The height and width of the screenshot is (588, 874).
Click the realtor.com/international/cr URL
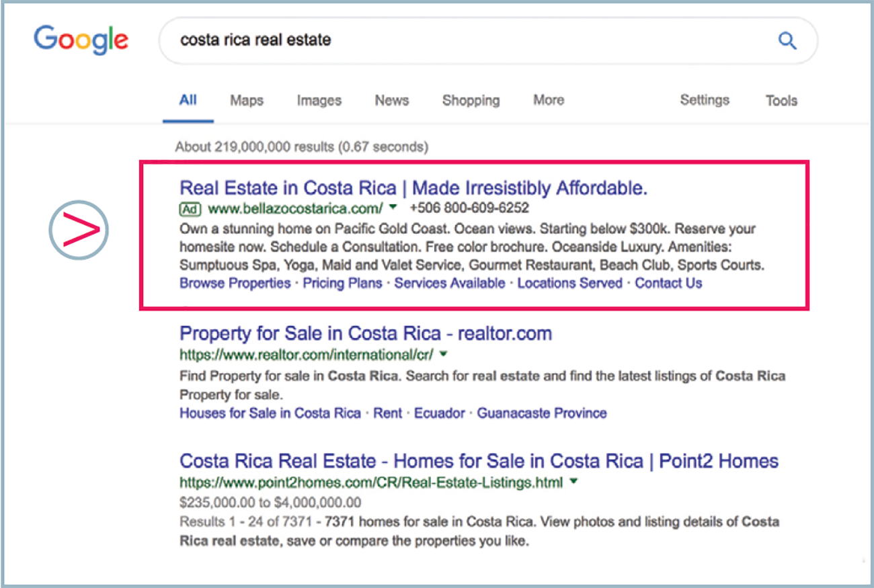[x=307, y=354]
